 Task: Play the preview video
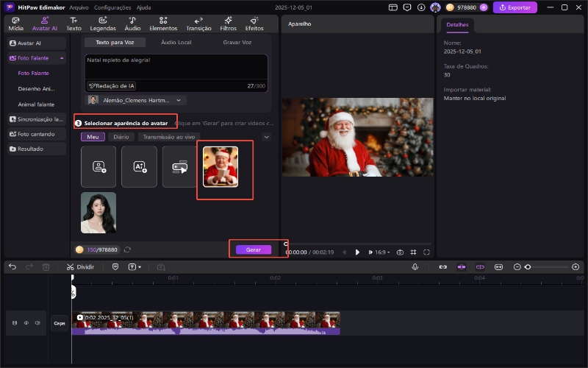point(357,252)
